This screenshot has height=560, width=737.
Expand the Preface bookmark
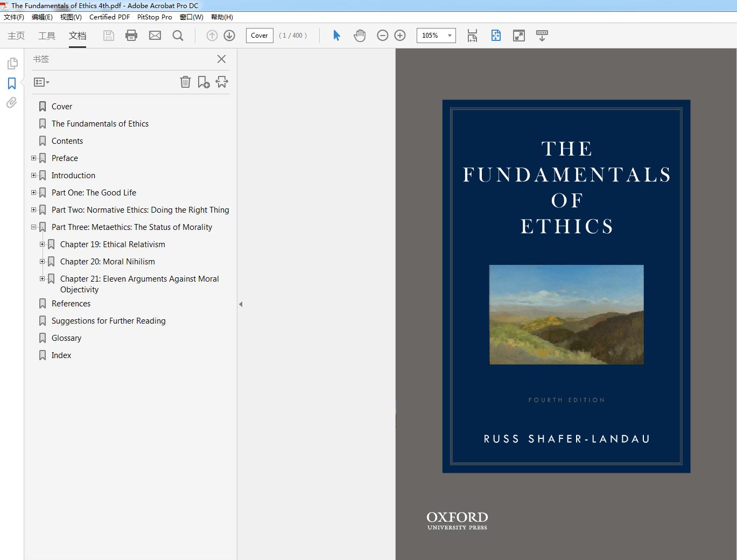[34, 158]
